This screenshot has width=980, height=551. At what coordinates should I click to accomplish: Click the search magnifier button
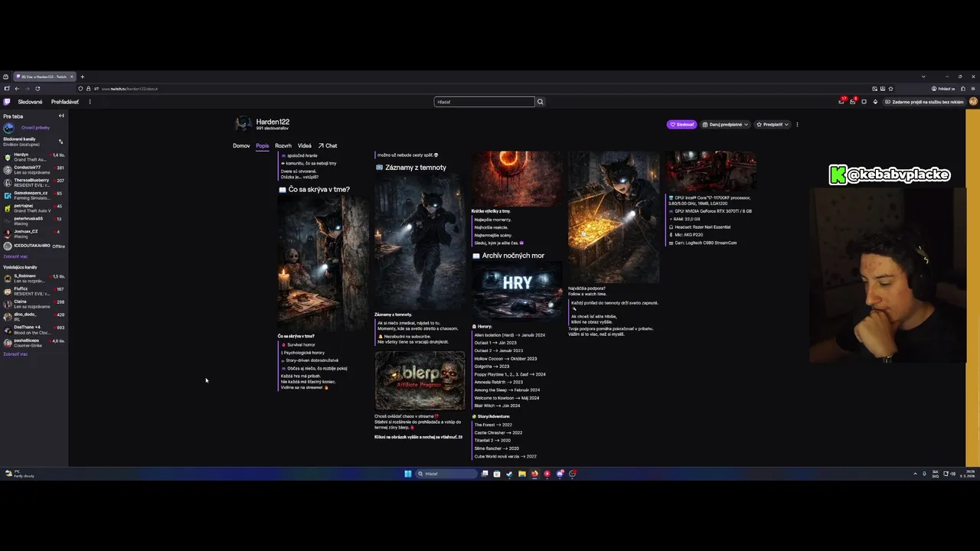pos(540,102)
